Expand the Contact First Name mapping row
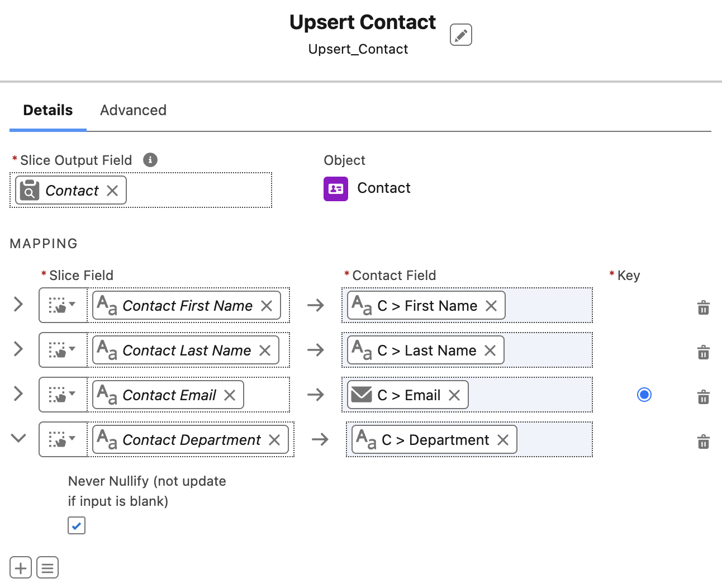Image resolution: width=722 pixels, height=588 pixels. [18, 304]
